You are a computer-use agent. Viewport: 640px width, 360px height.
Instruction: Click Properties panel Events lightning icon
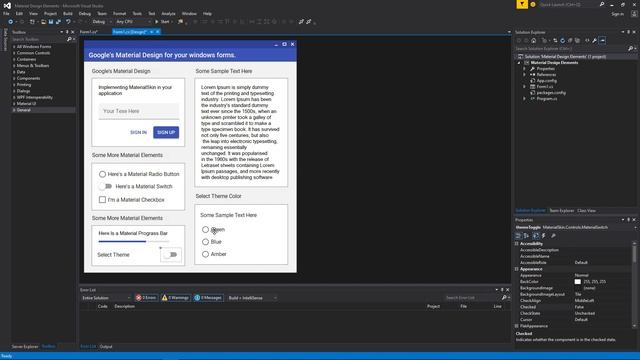(544, 236)
